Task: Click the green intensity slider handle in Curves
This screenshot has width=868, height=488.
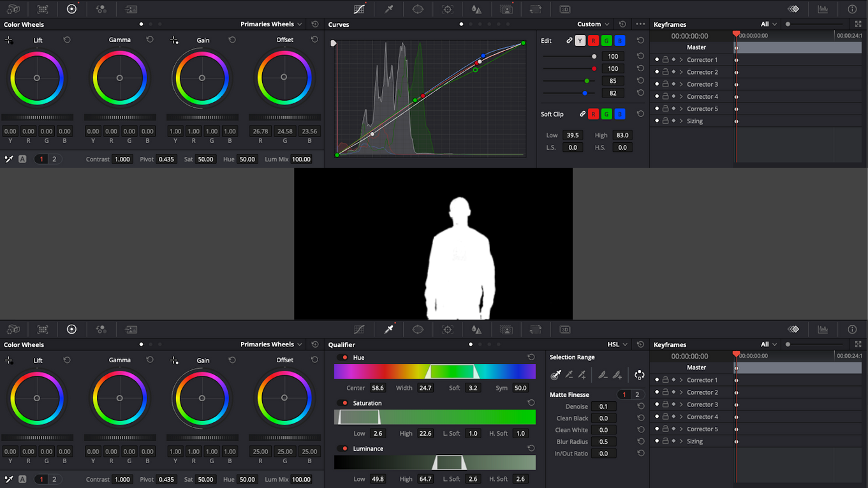Action: [x=587, y=81]
